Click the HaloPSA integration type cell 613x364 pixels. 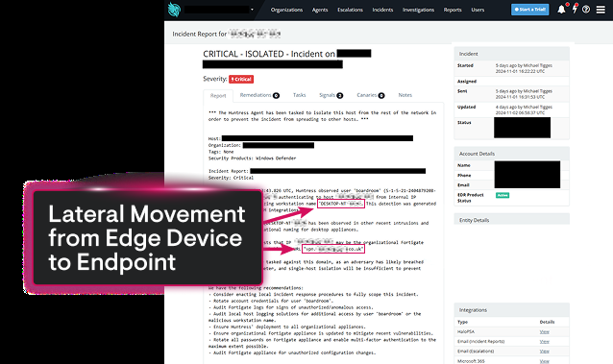click(x=466, y=331)
